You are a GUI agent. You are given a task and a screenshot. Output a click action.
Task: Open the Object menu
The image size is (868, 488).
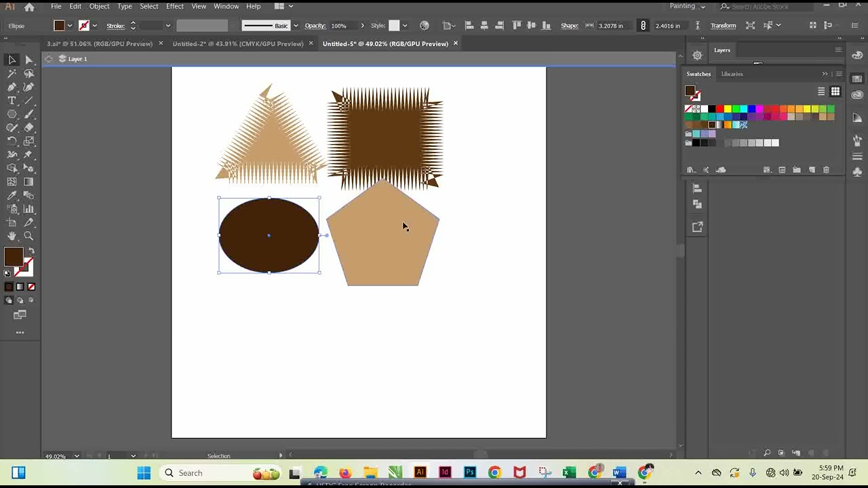pos(99,6)
